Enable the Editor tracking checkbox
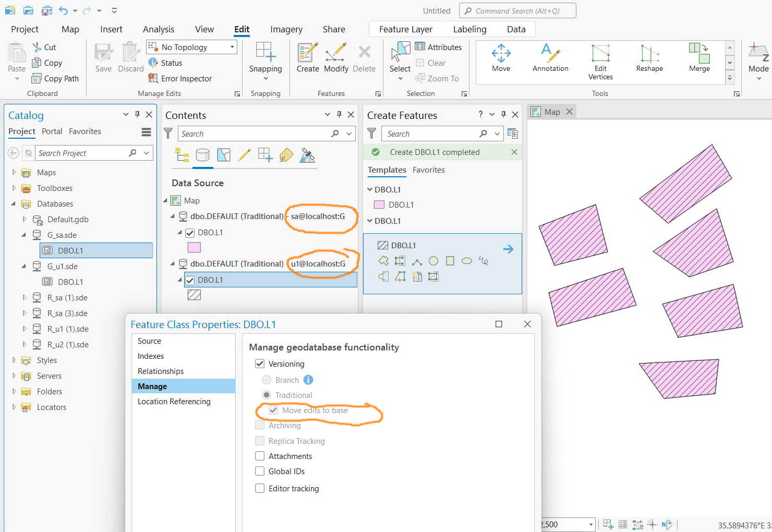Screen dimensions: 772x532 tap(260, 488)
